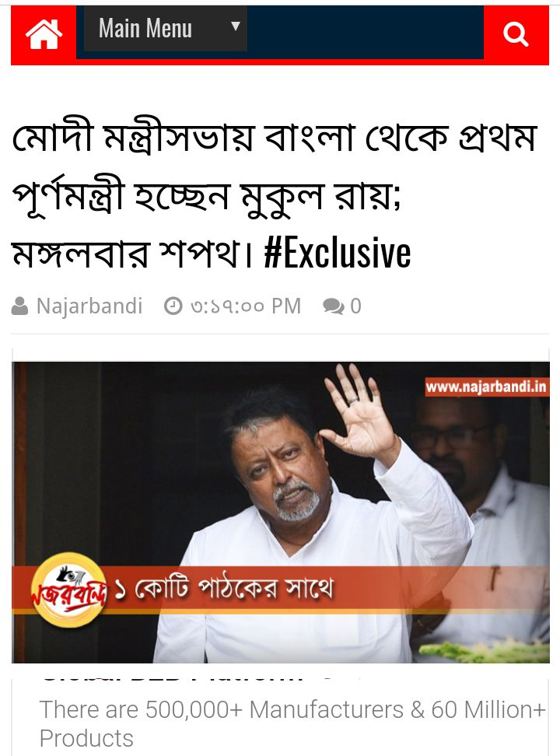Open the #Exclusive hashtag in headline
Viewport: 560px width, 756px height.
(x=338, y=253)
